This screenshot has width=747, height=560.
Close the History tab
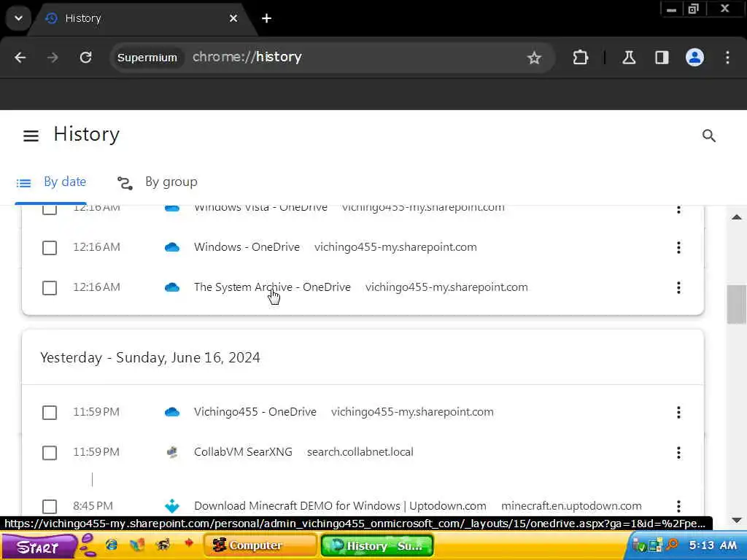pos(233,18)
